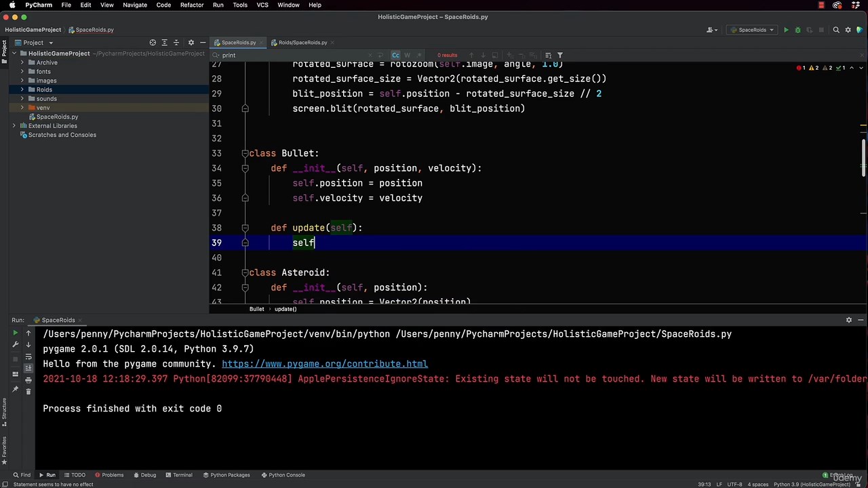Rerun the program from Run panel
The height and width of the screenshot is (488, 868).
pos(15,333)
